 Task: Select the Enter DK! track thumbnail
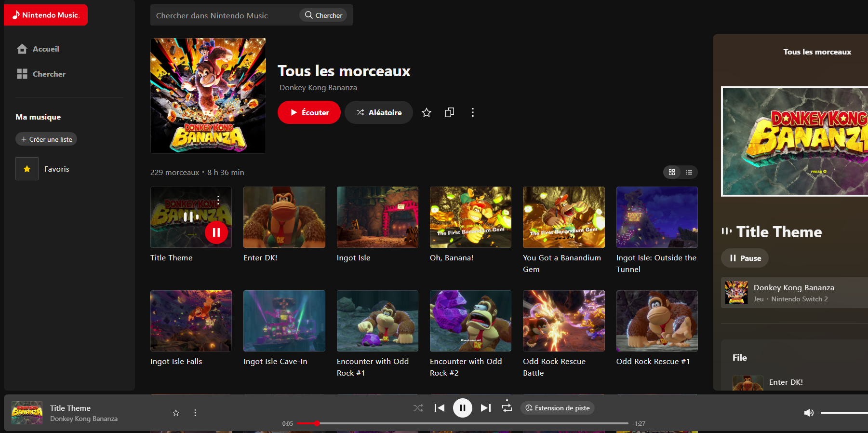[x=284, y=217]
